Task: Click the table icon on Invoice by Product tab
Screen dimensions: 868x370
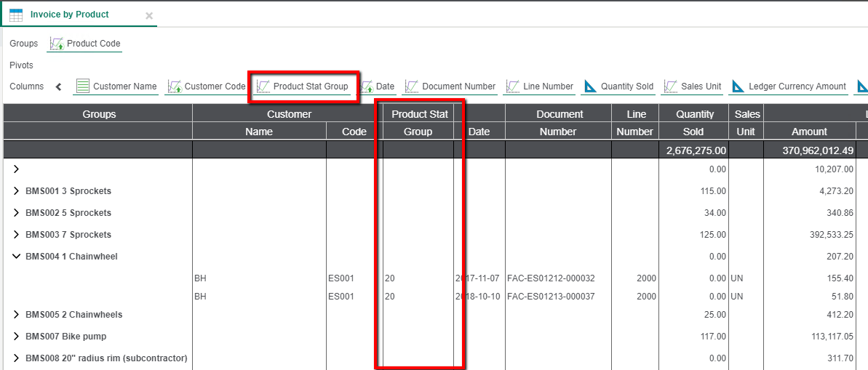Action: point(16,15)
